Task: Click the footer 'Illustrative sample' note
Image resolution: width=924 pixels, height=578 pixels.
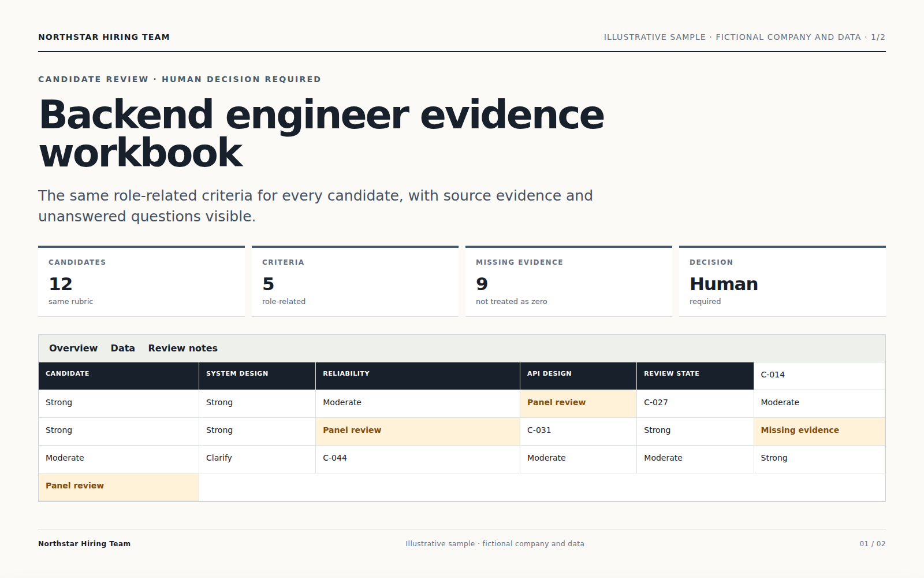Action: coord(495,544)
